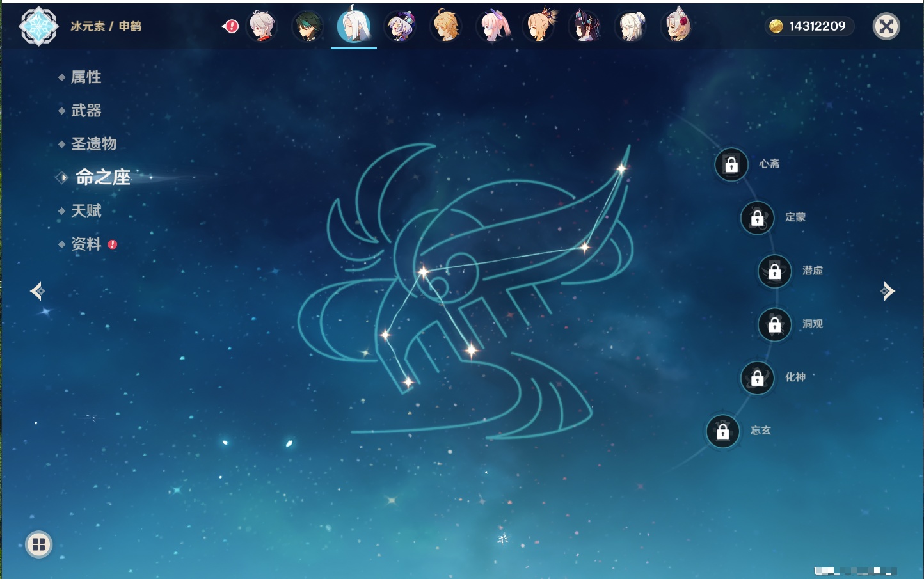
Task: Open the 属性 attributes page
Action: pyautogui.click(x=86, y=77)
